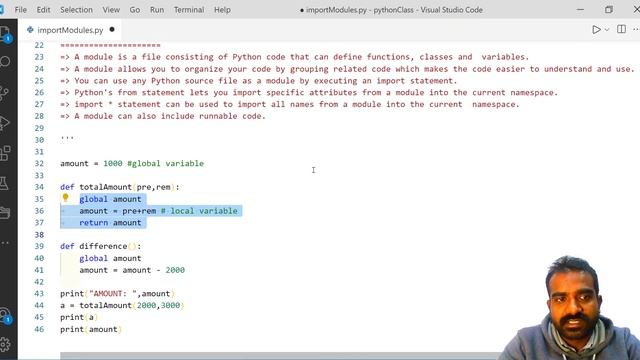This screenshot has height=360, width=640.
Task: Run the Python file with play button
Action: pos(596,29)
